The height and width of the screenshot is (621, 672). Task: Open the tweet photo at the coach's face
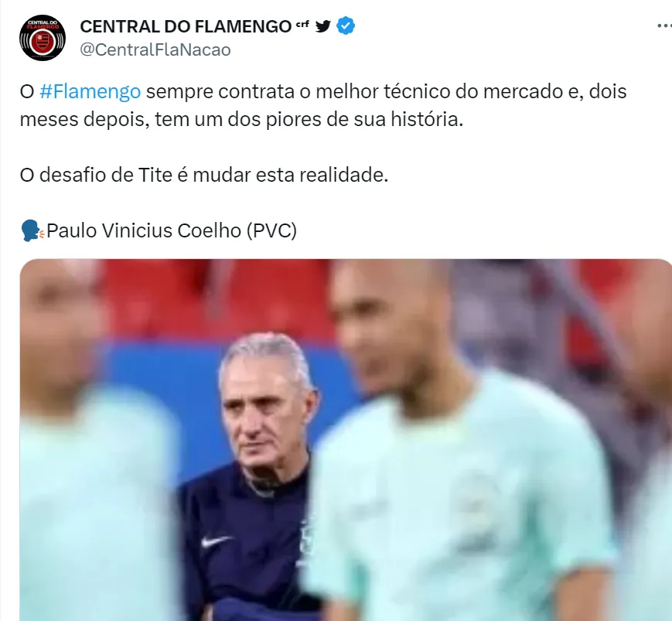tap(266, 405)
